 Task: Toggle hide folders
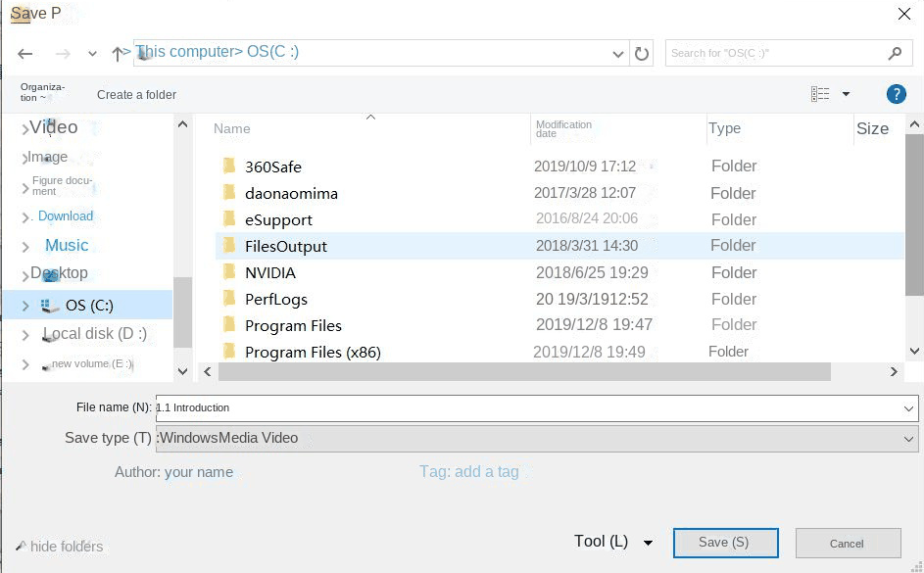point(60,547)
